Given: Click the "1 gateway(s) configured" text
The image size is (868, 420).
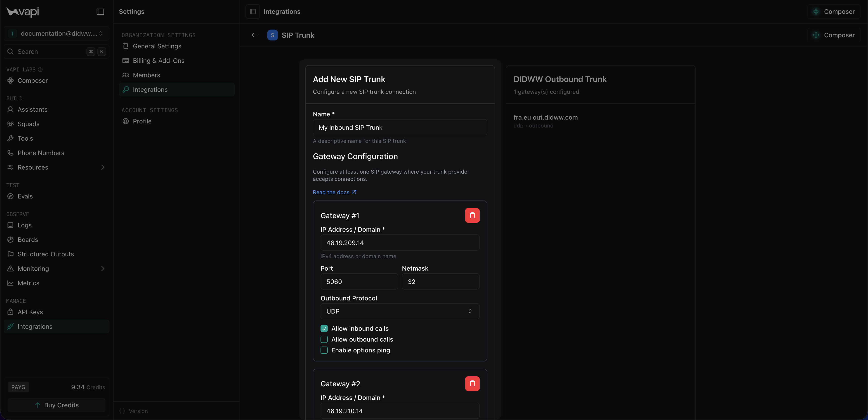Looking at the screenshot, I should pos(546,92).
